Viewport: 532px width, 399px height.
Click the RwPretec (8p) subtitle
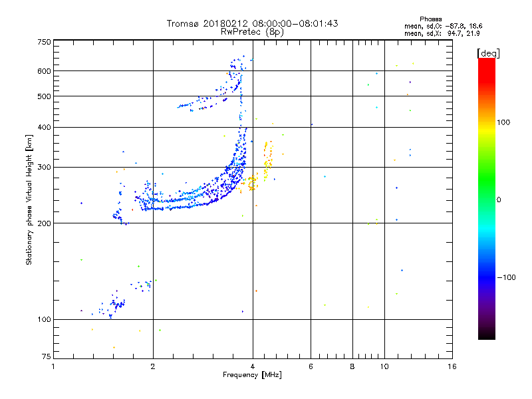252,31
